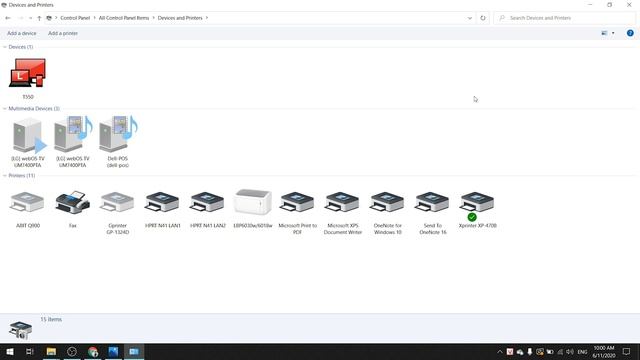Select Send To OneNote 16 printer
This screenshot has width=640, height=360.
click(x=432, y=202)
